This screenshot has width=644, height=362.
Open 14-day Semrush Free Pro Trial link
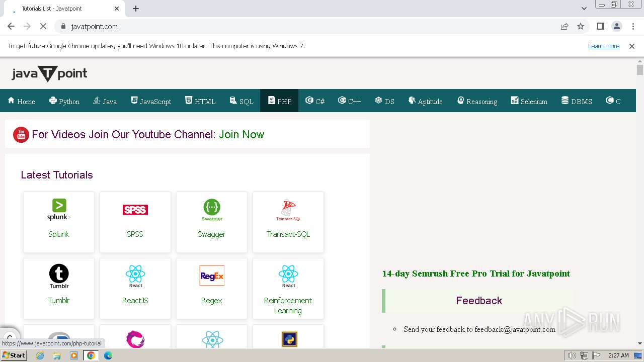476,274
